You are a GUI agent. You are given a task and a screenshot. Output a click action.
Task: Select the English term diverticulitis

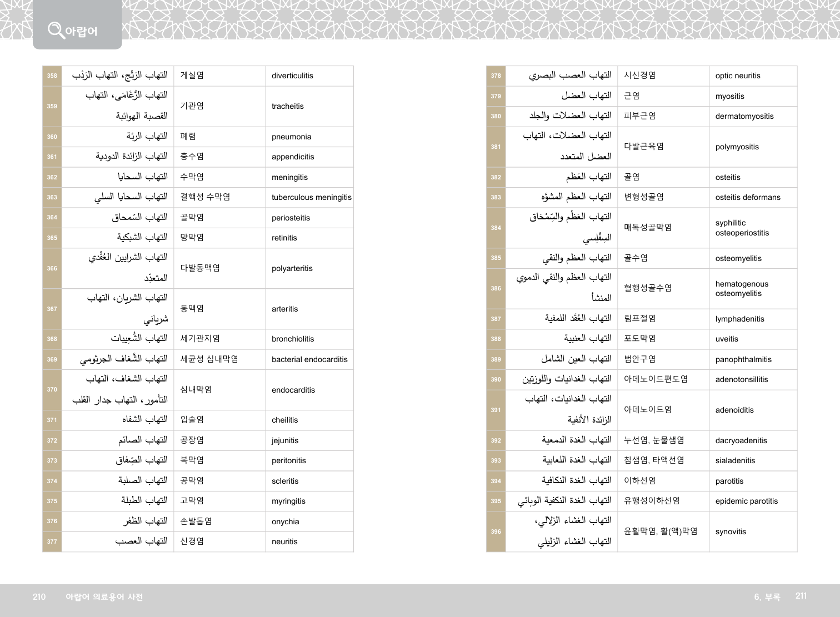(292, 76)
